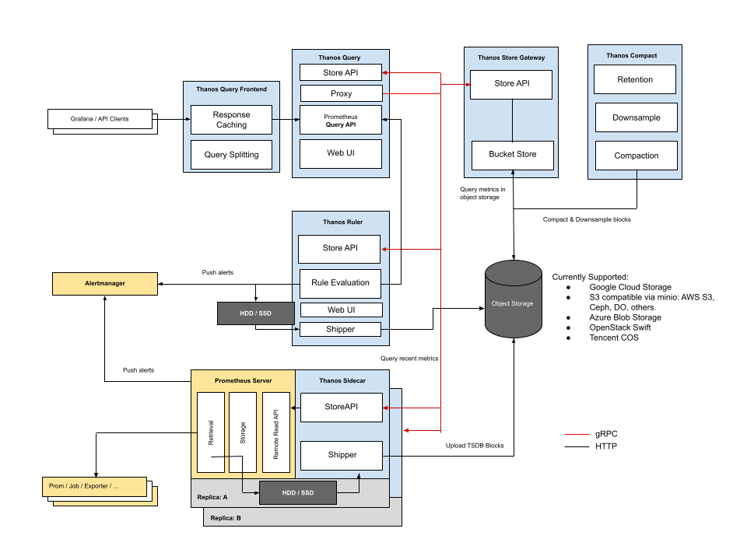Open the Thanos Sidecar Shipper block

click(341, 455)
